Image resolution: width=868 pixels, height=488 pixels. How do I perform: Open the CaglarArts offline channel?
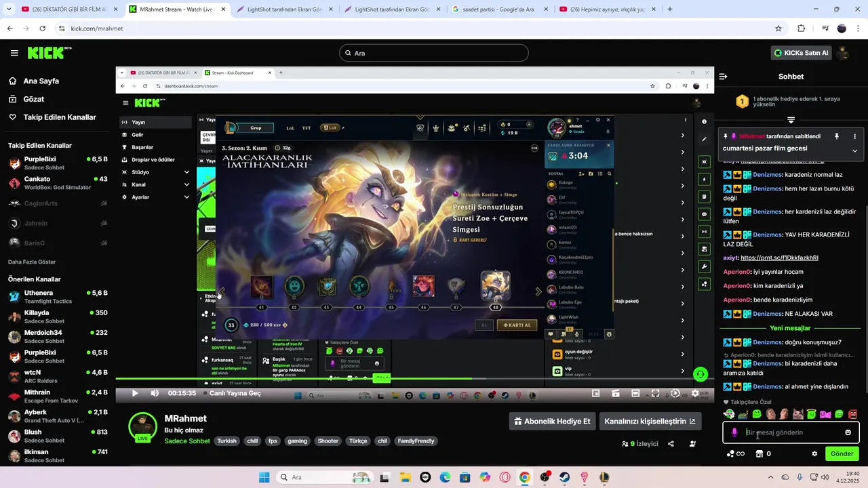click(57, 203)
